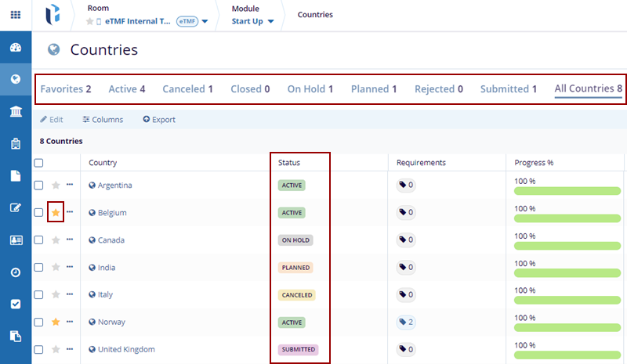Image resolution: width=627 pixels, height=364 pixels.
Task: Expand the Room eTMF dropdown
Action: point(205,22)
